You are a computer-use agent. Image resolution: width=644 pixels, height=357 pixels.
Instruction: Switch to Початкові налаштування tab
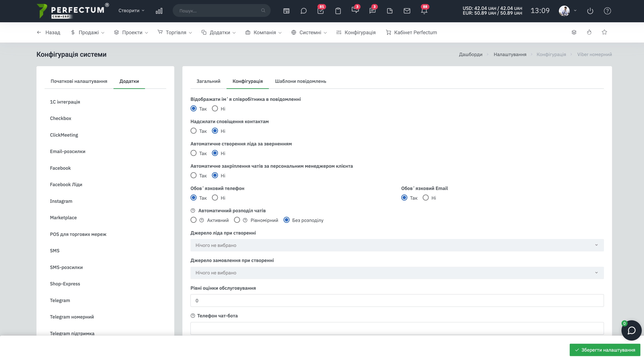(x=79, y=81)
